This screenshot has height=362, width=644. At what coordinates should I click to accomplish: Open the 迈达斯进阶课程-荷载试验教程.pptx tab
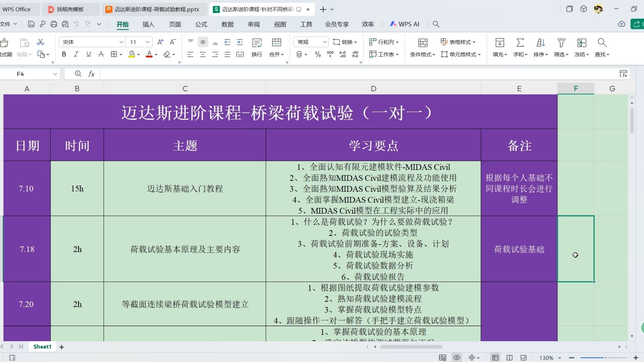[x=153, y=10]
